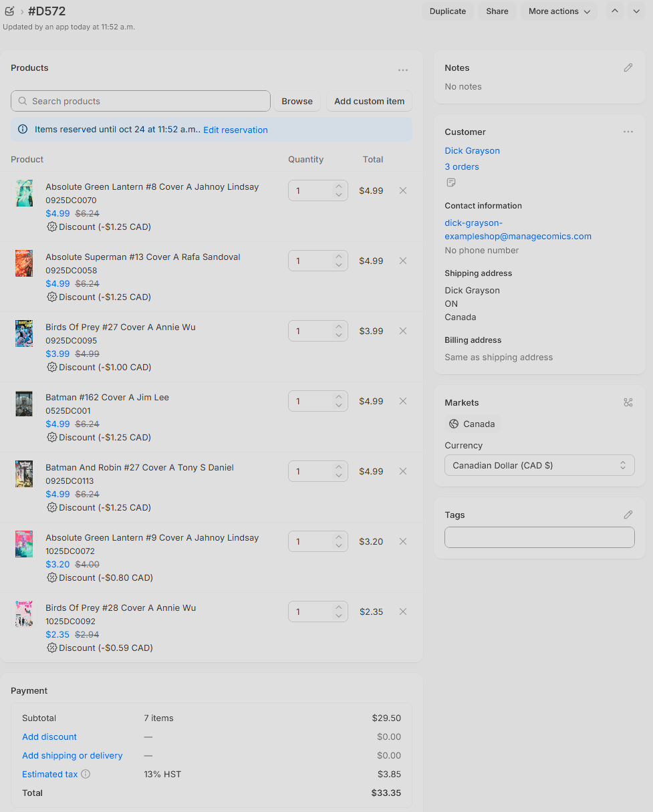Viewport: 653px width, 812px height.
Task: Open Birds Of Prey #27 cover thumbnail
Action: (24, 333)
